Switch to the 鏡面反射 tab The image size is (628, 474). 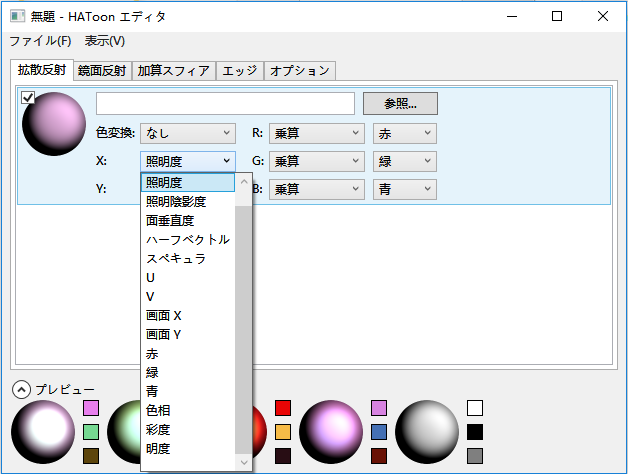point(102,71)
